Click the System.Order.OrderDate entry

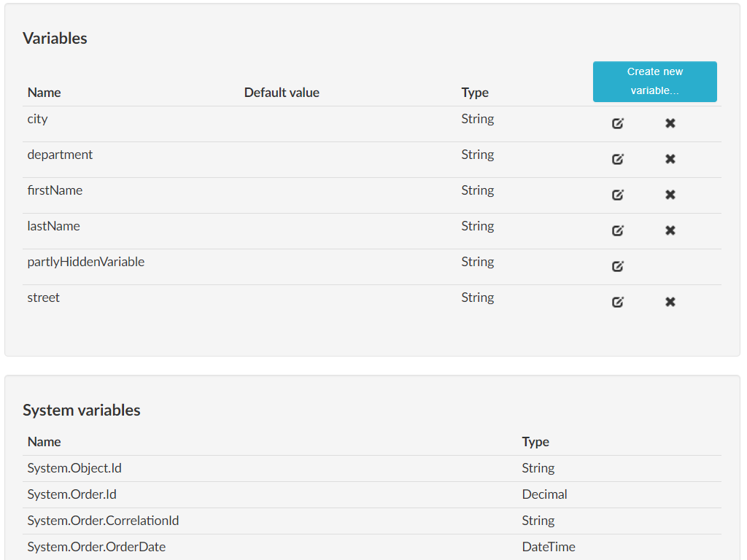[96, 547]
